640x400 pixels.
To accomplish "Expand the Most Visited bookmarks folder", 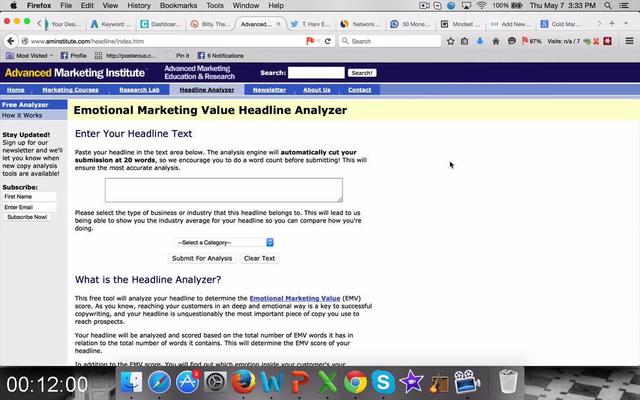I will (x=29, y=56).
